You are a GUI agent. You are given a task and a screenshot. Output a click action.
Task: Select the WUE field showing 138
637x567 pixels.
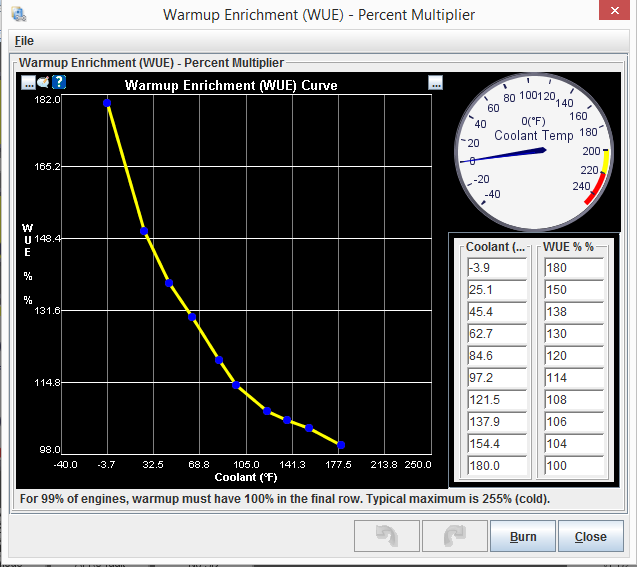574,312
